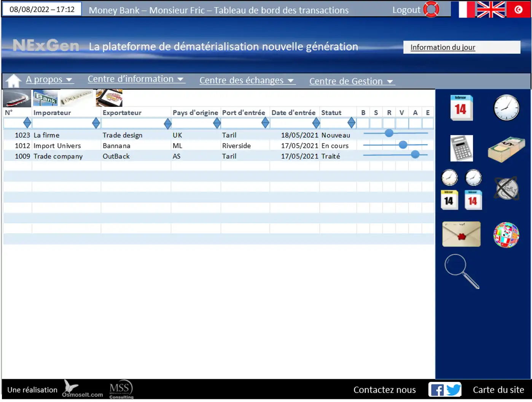The height and width of the screenshot is (402, 532).
Task: Open the Pays d'origine filter arrow
Action: (x=217, y=123)
